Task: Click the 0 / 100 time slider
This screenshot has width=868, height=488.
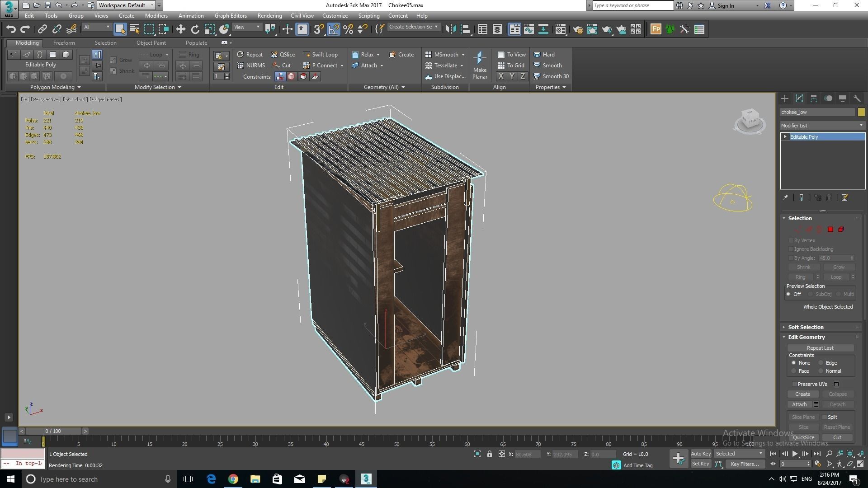Action: (53, 431)
